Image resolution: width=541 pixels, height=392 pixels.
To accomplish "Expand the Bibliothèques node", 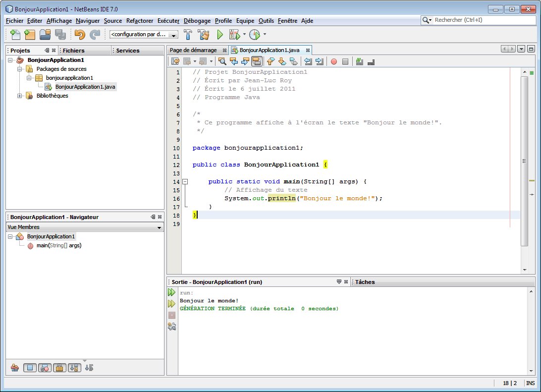I will pyautogui.click(x=20, y=96).
